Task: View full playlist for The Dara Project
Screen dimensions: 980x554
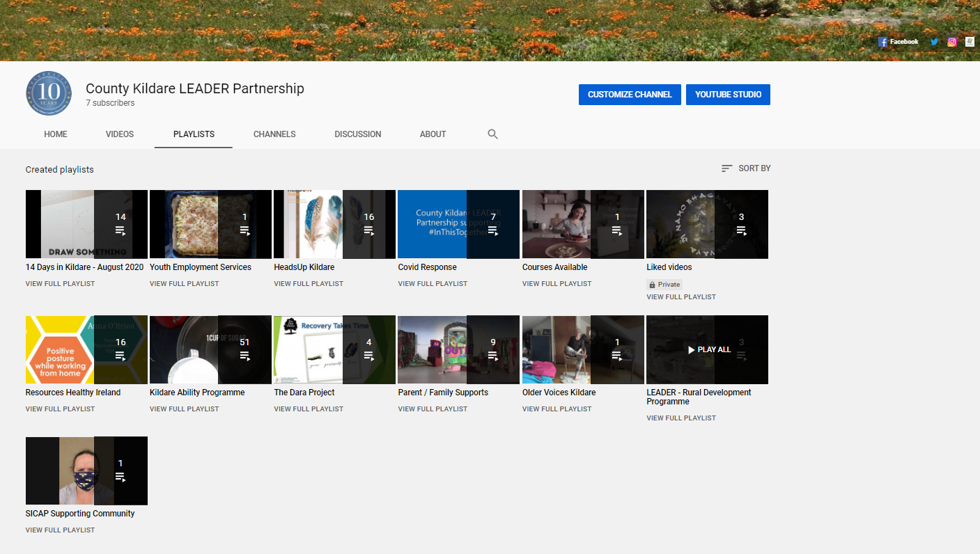Action: [x=309, y=409]
